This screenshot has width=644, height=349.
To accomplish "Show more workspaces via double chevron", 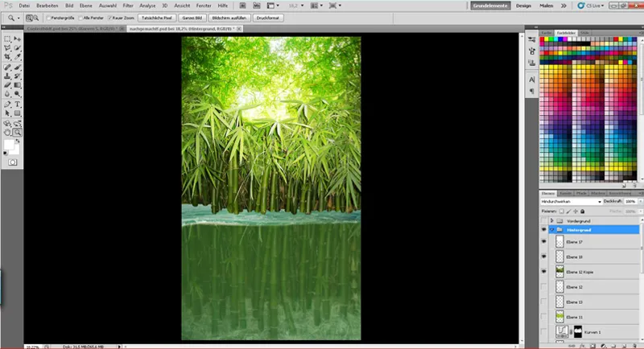I will click(563, 6).
